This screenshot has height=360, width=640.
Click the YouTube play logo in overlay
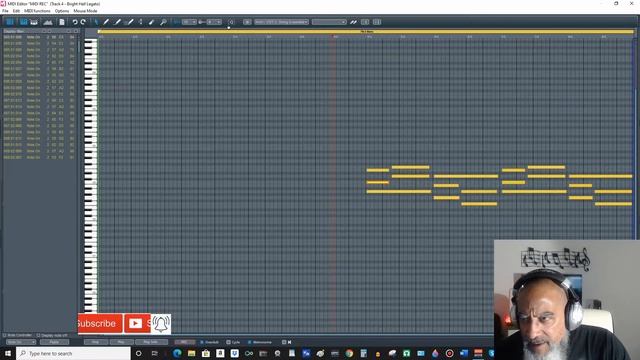(136, 324)
